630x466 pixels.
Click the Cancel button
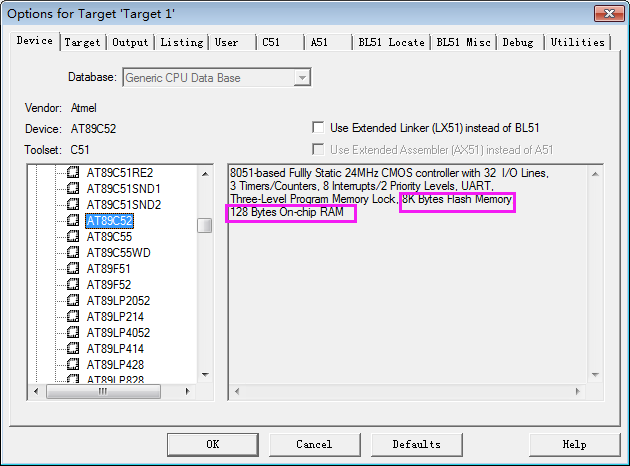(314, 444)
